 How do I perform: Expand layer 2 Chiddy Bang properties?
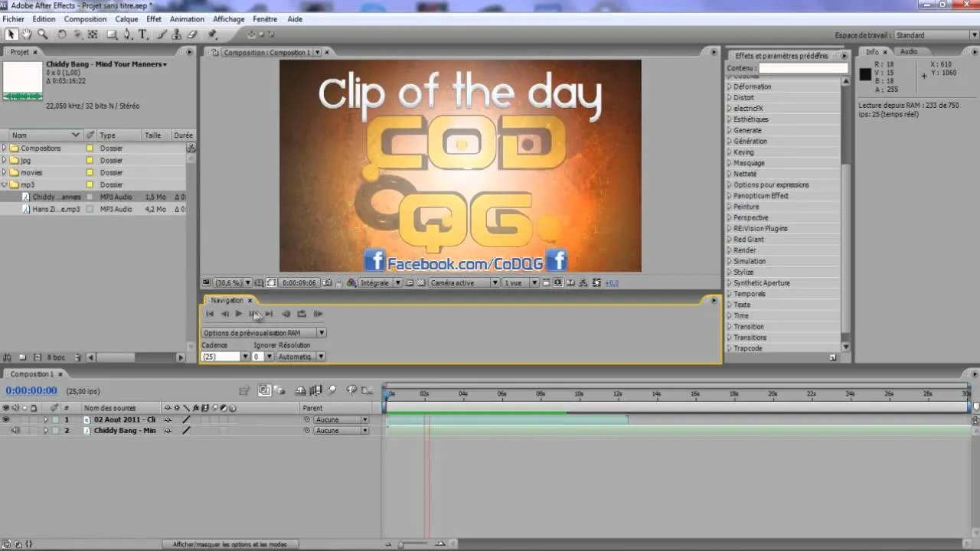click(x=45, y=431)
